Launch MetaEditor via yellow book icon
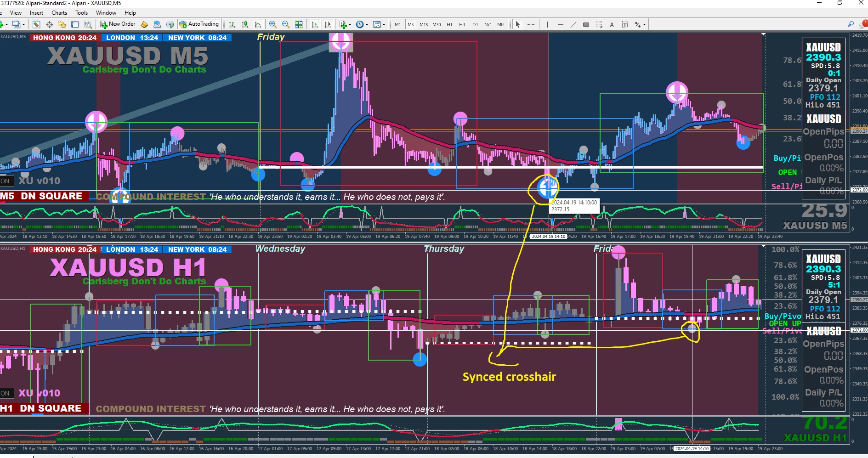The height and width of the screenshot is (458, 868). 144,24
